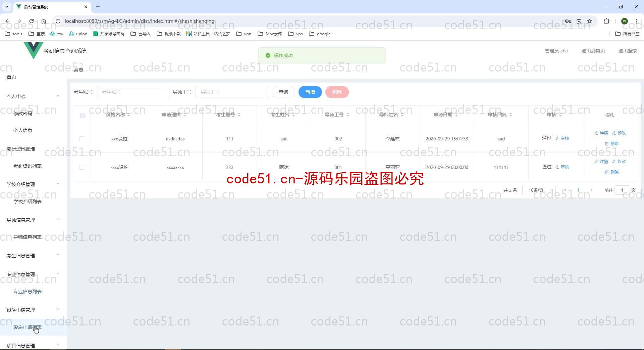Open the browser home page icon
This screenshot has width=644, height=350.
coord(44,21)
